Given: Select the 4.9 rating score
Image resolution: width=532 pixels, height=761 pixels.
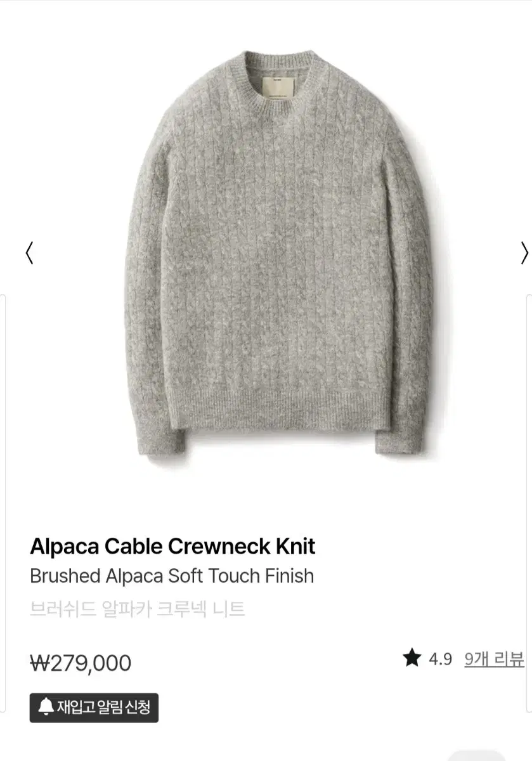Looking at the screenshot, I should (x=440, y=659).
